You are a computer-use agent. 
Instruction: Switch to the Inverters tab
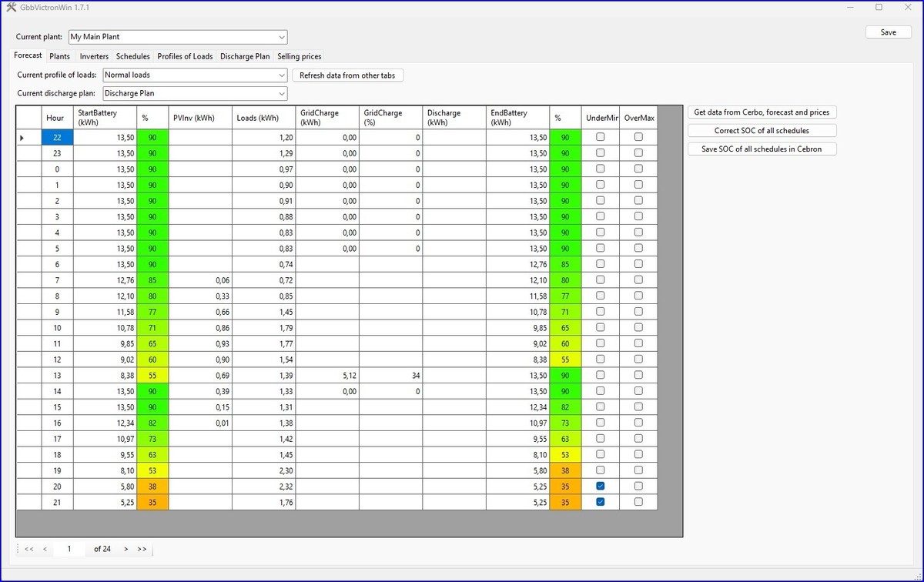point(94,56)
